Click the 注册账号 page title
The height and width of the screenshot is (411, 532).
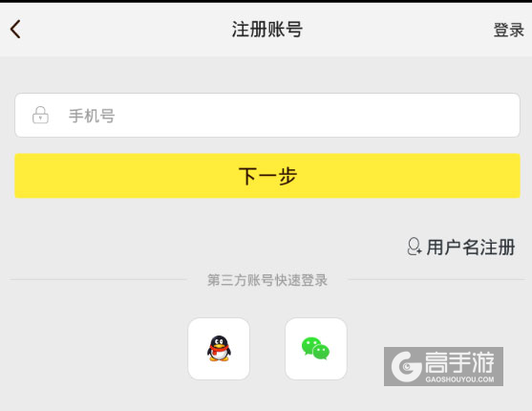coord(267,30)
